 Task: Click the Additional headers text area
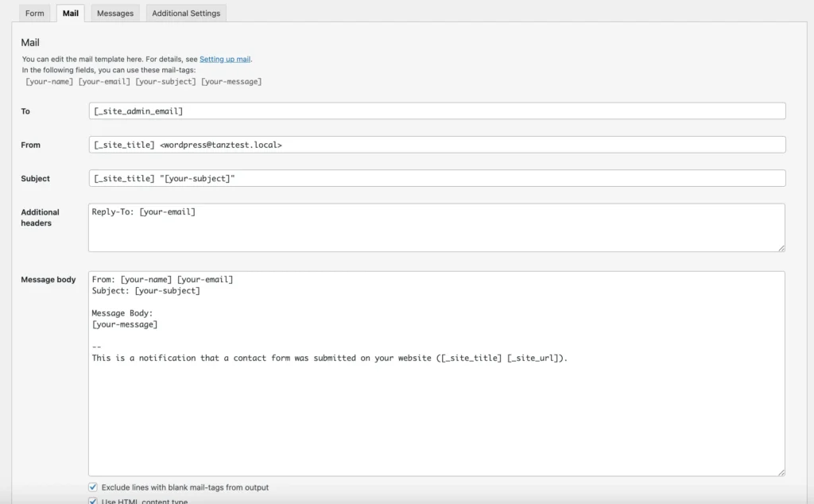pos(436,228)
